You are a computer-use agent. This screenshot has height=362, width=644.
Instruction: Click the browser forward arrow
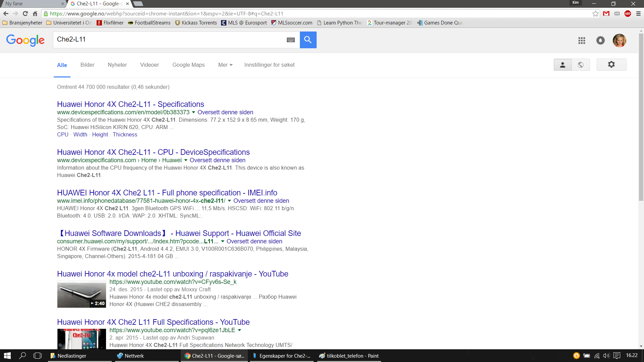[x=15, y=14]
